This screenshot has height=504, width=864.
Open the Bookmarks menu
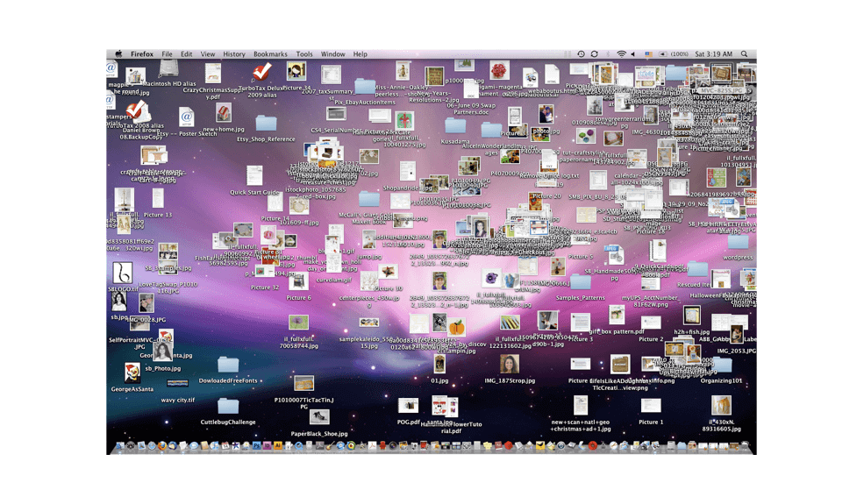pyautogui.click(x=270, y=54)
